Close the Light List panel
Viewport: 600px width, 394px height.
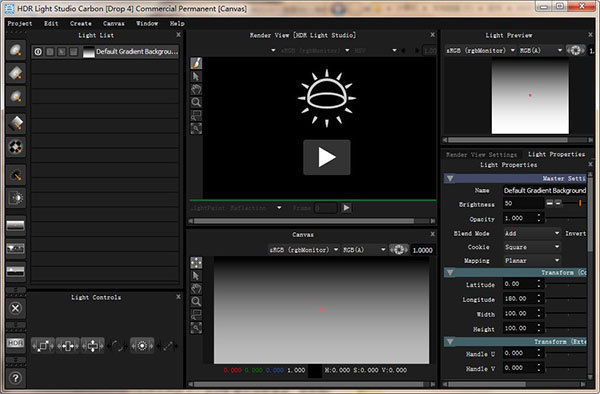pos(178,35)
